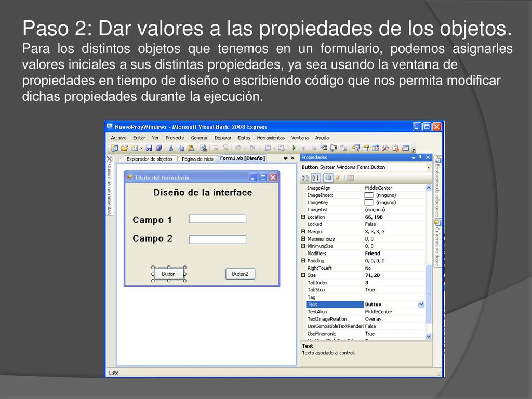Click the Button2 control on the form
The image size is (532, 399).
tap(240, 274)
